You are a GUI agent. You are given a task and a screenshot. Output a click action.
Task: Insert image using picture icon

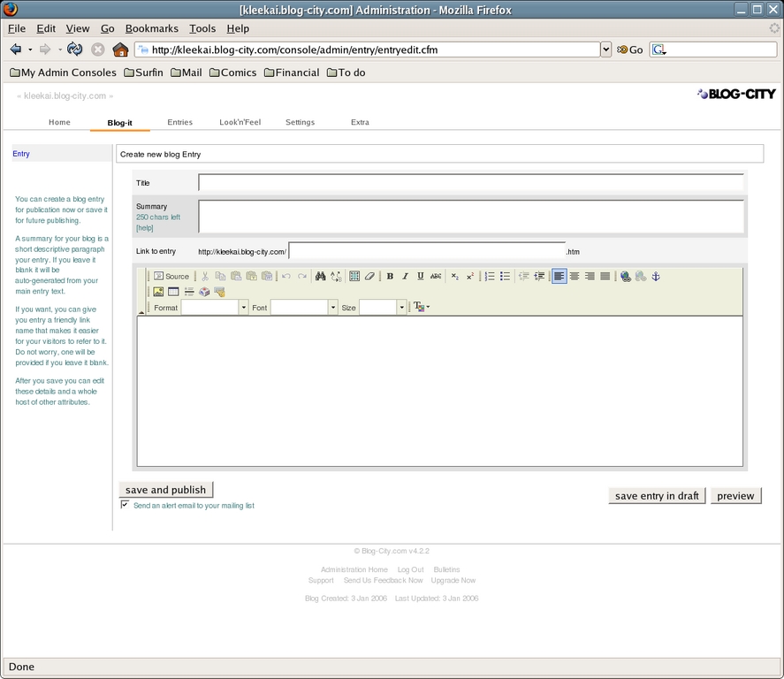click(x=158, y=292)
